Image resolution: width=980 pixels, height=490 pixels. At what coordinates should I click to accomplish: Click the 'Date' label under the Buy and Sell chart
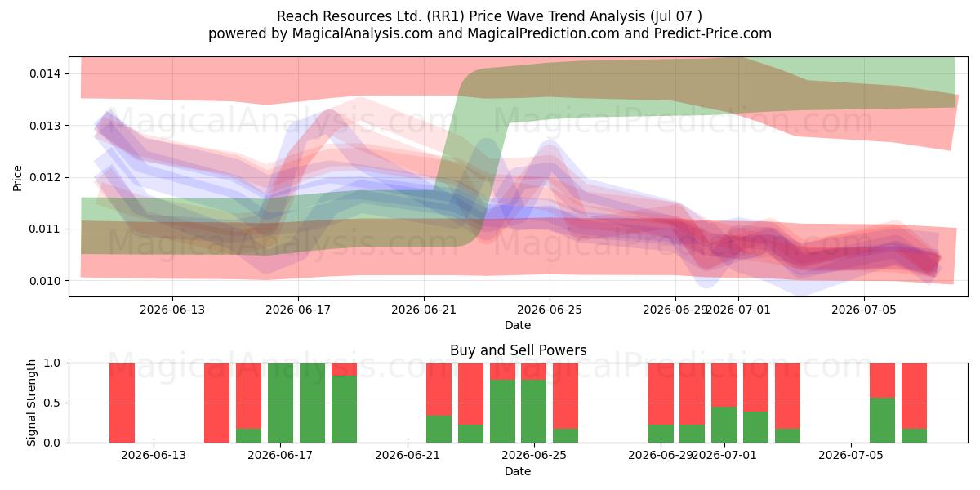[x=518, y=471]
